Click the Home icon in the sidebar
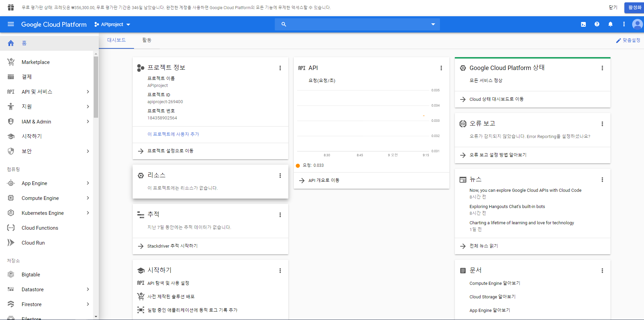Screen dimensions: 644x320 pos(11,43)
